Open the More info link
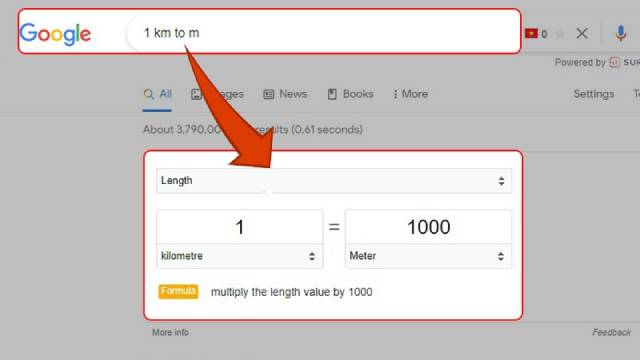Screen dimensions: 640x360 [170, 333]
